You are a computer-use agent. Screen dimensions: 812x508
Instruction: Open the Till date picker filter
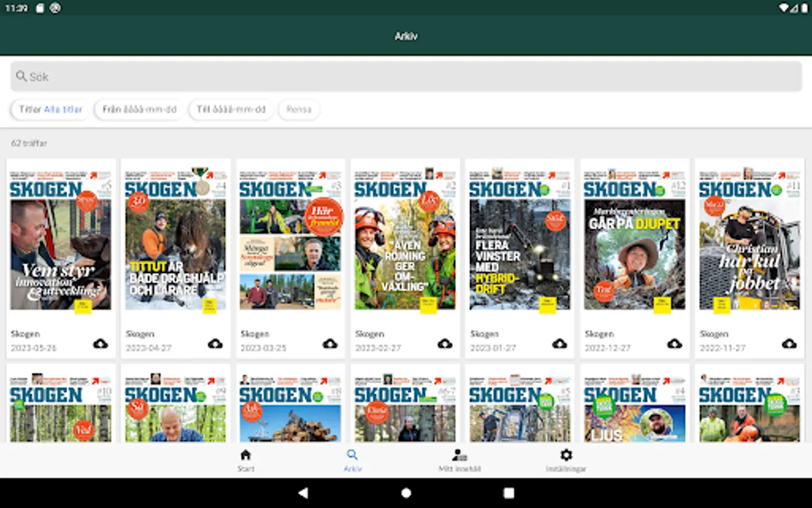click(x=231, y=110)
